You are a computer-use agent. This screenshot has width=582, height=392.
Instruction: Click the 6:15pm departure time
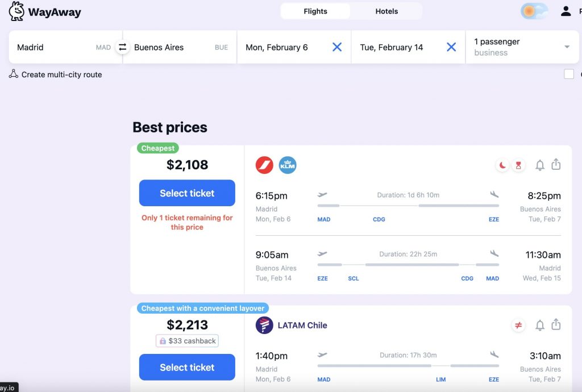pos(271,195)
